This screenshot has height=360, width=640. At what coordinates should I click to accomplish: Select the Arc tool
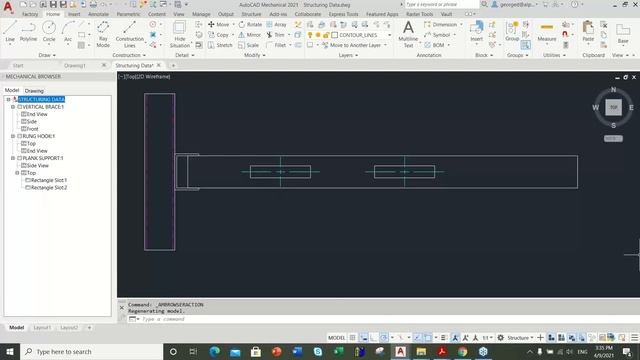(x=68, y=32)
